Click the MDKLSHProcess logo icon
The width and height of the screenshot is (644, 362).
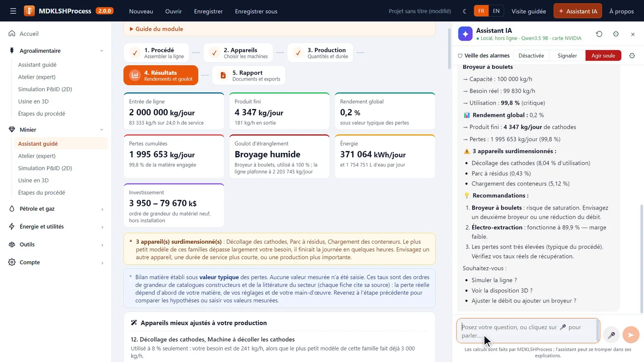29,11
